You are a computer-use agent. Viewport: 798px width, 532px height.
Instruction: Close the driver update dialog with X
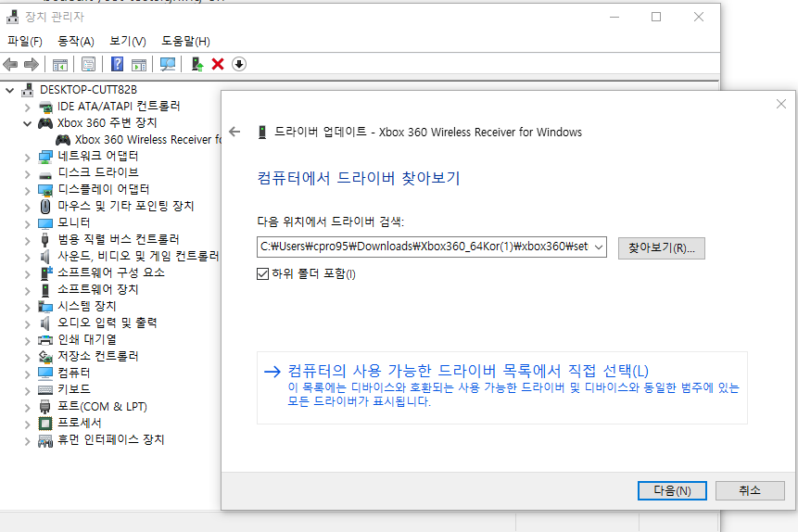tap(781, 104)
